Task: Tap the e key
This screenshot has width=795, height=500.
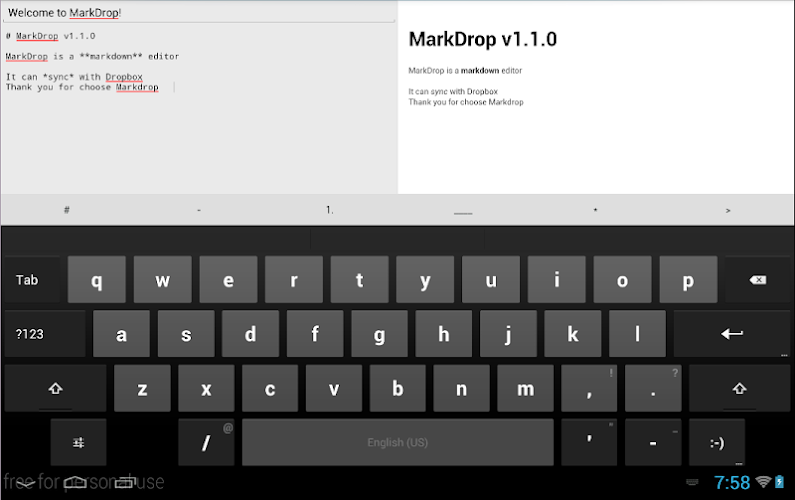Action: (x=228, y=280)
